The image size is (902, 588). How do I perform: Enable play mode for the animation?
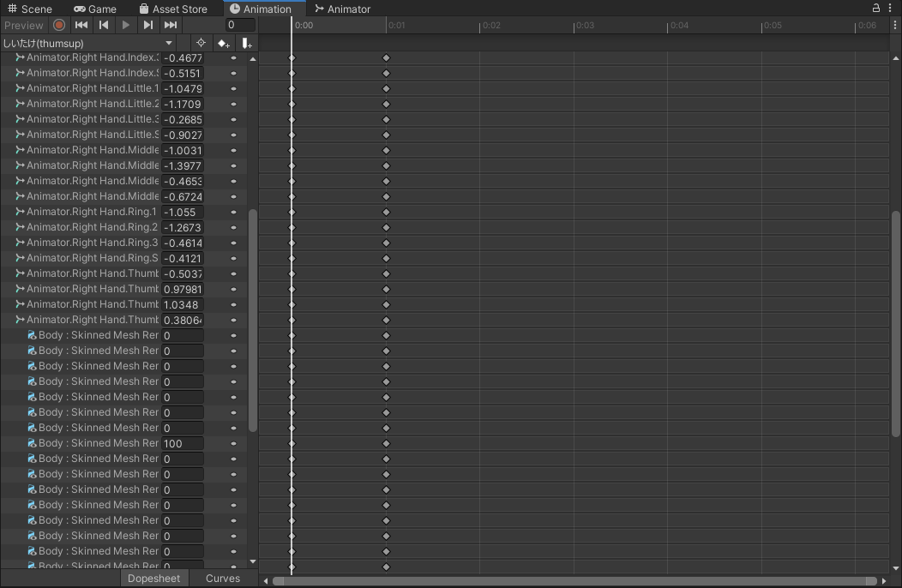125,25
